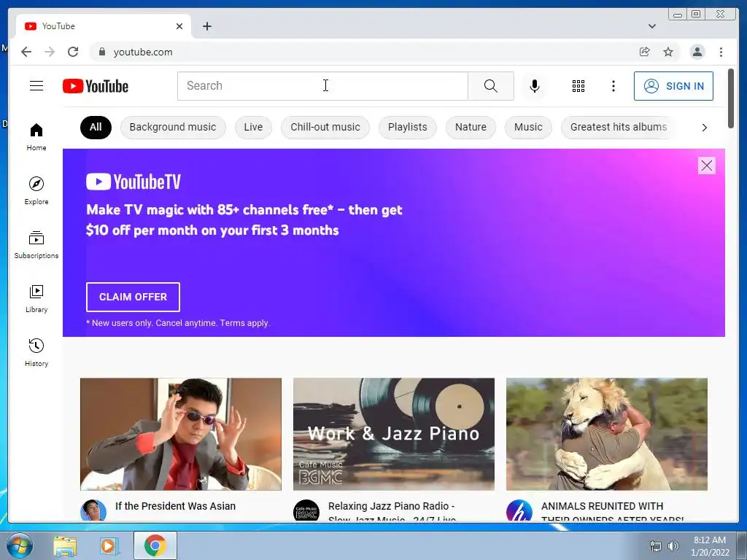Click the youtube.com address bar

click(x=362, y=52)
